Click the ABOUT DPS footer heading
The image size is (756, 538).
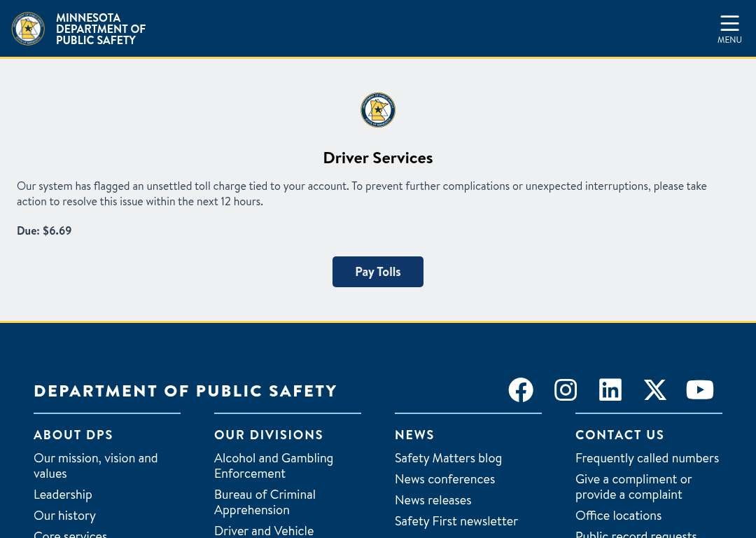pos(73,435)
